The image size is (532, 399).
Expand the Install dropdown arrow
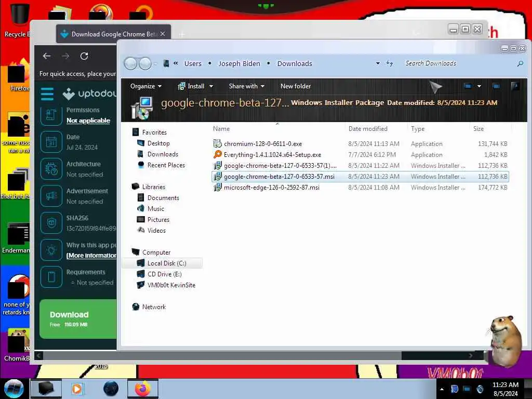click(x=211, y=86)
